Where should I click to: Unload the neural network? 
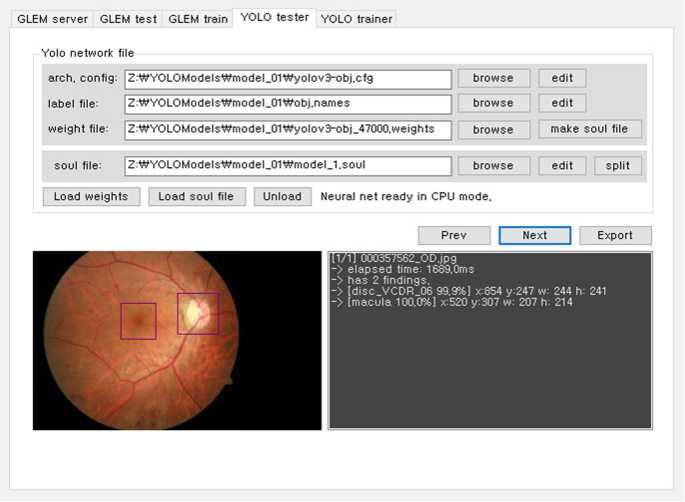click(282, 196)
